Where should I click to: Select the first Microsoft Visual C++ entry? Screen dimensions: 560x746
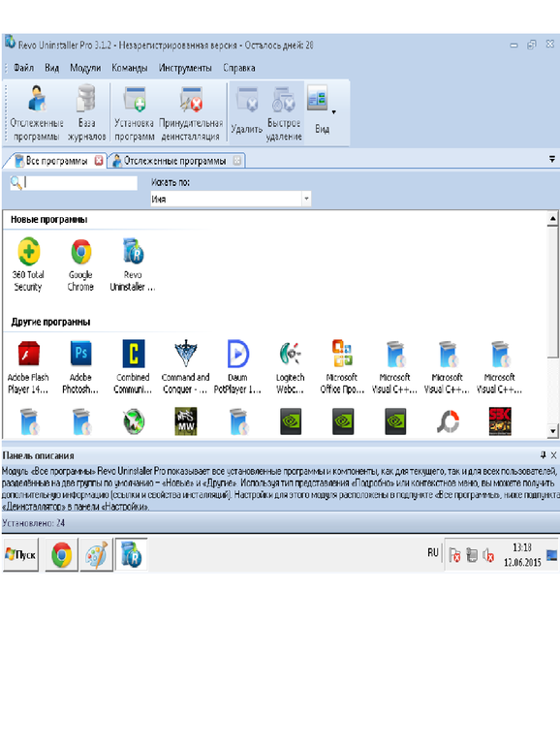click(x=394, y=367)
